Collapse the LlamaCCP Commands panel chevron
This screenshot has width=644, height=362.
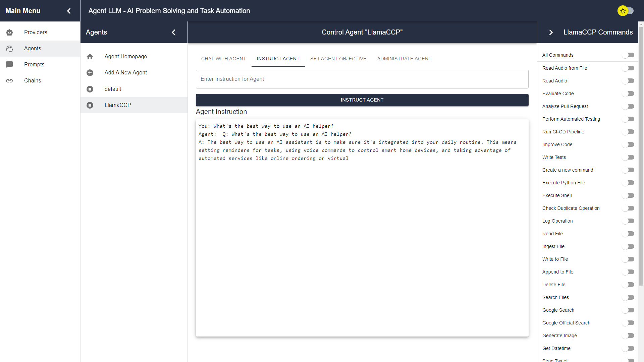coord(551,32)
